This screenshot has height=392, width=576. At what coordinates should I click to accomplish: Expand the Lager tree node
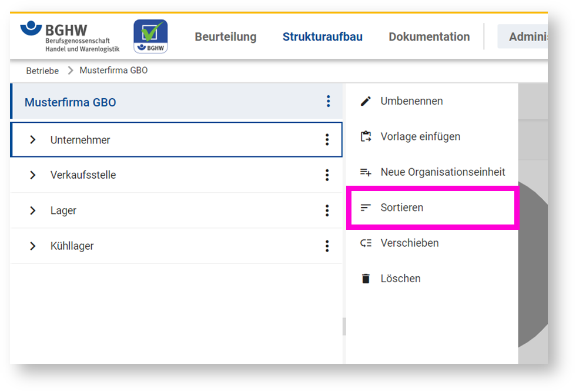[33, 210]
